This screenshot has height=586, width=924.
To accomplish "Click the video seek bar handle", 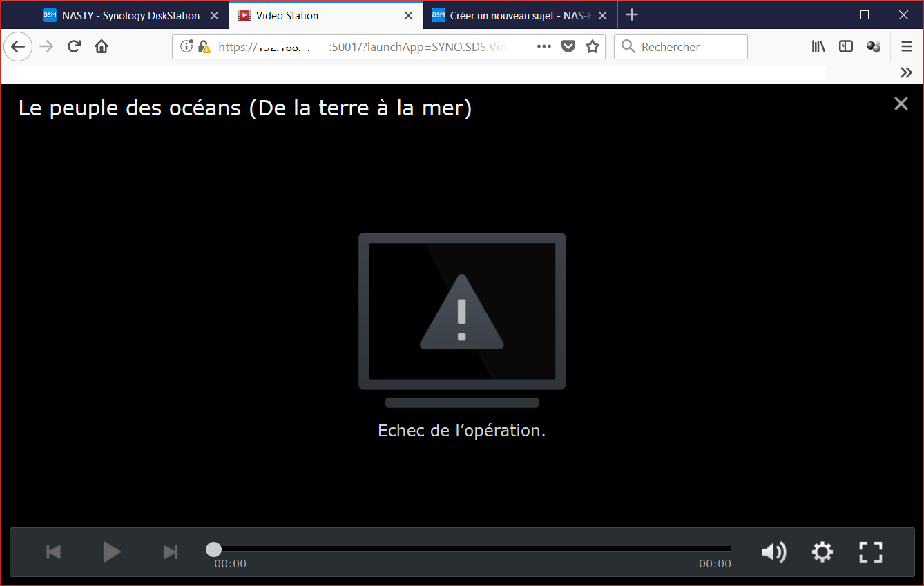I will [x=214, y=549].
